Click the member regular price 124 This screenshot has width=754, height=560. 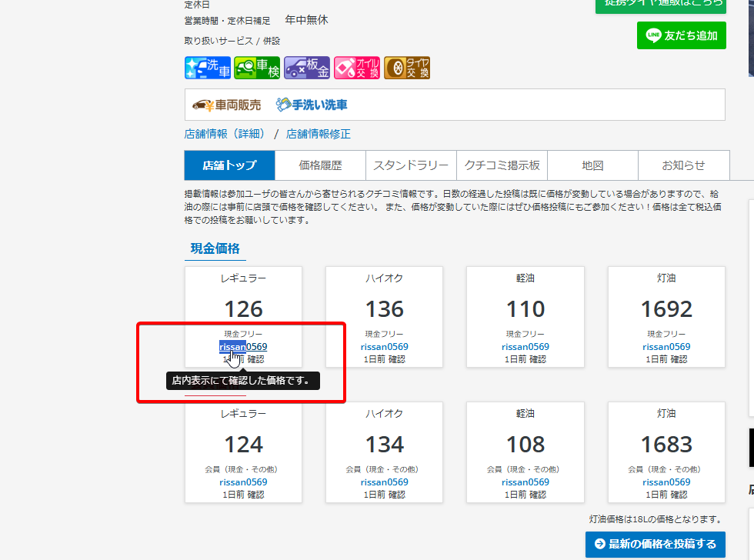[x=243, y=445]
